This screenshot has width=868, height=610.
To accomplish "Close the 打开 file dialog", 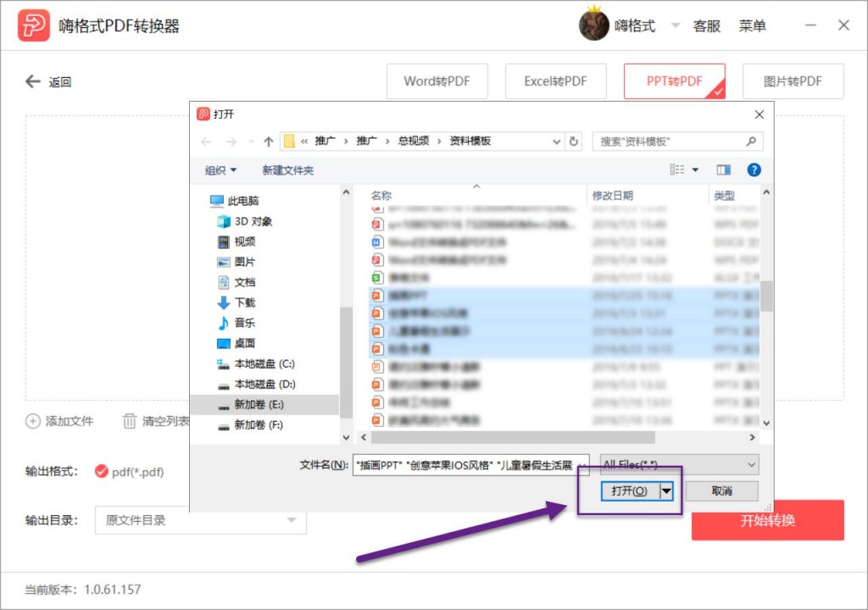I will 759,114.
